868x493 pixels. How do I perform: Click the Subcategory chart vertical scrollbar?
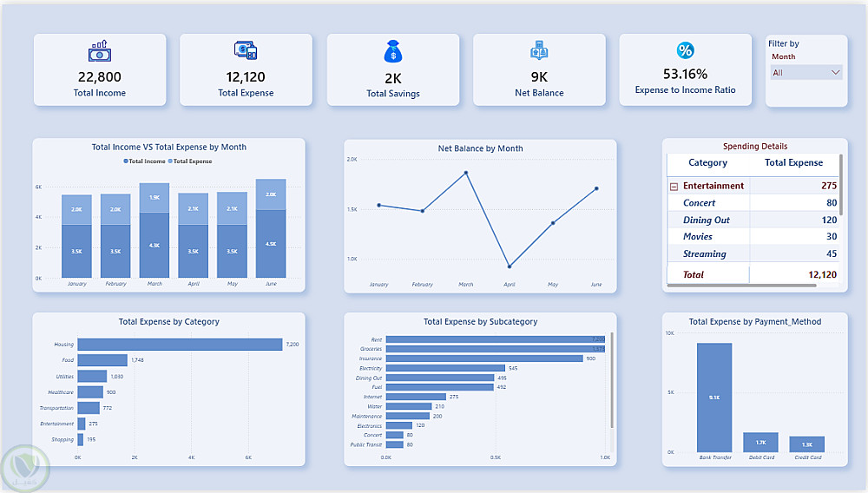(x=612, y=381)
